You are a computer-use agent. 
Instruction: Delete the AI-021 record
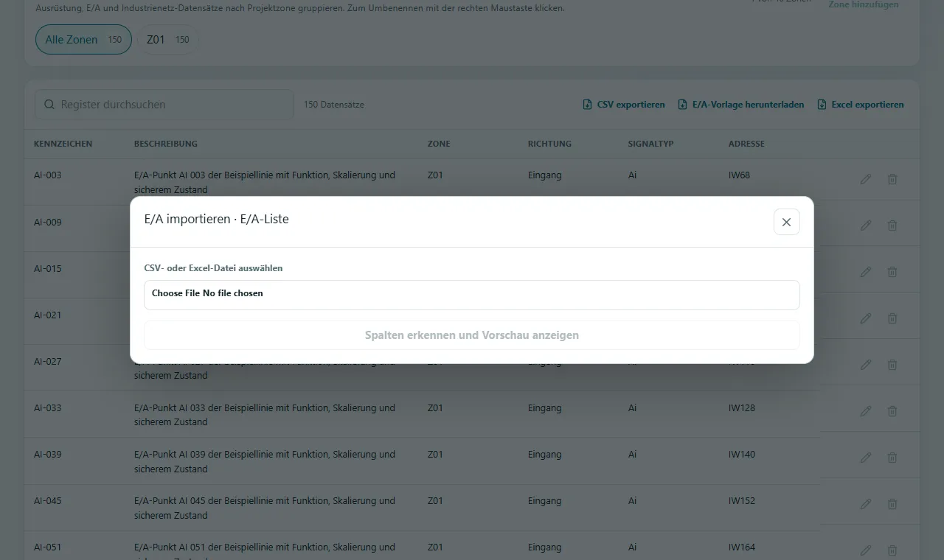pos(892,318)
